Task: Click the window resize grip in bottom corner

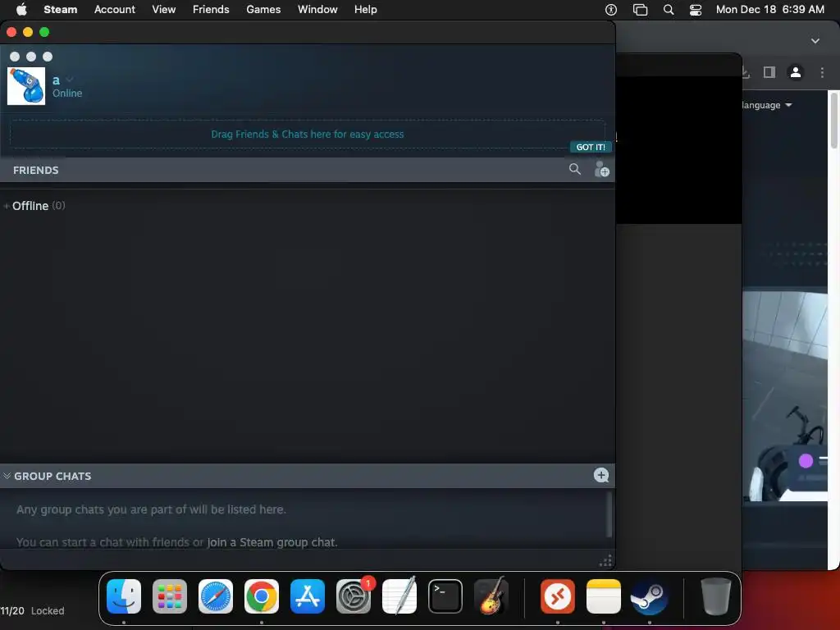Action: (x=606, y=561)
